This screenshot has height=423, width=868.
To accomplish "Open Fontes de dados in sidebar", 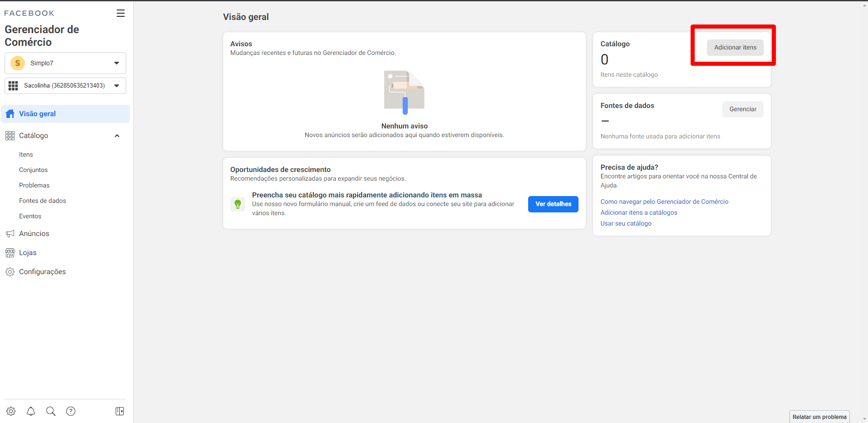I will 43,201.
